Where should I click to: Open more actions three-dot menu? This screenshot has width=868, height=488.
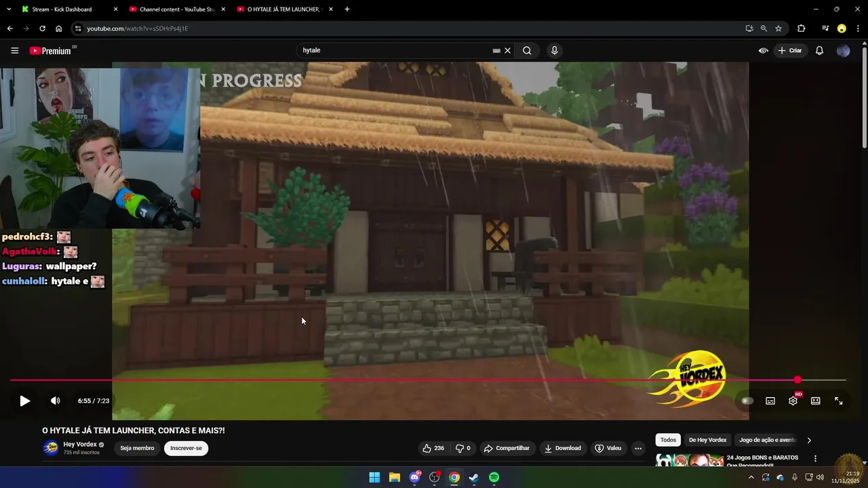pyautogui.click(x=637, y=448)
